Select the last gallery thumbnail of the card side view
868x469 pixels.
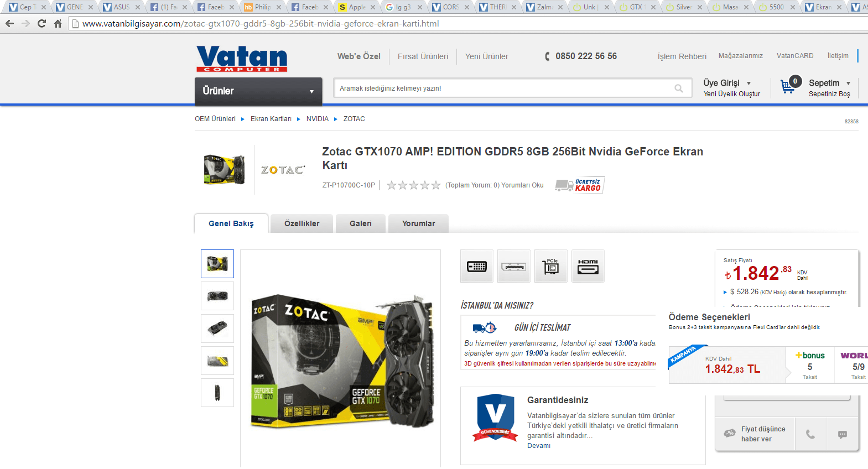click(217, 393)
